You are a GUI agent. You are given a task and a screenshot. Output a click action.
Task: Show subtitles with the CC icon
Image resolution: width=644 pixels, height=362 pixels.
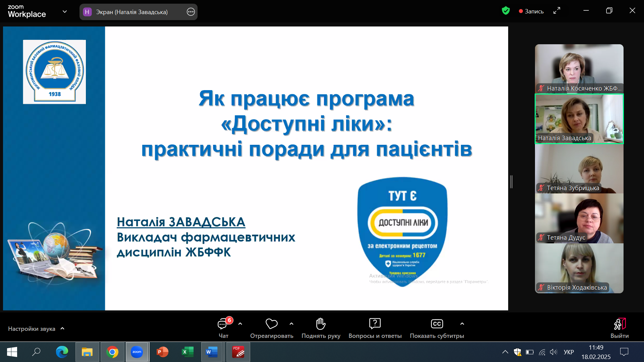click(x=437, y=324)
